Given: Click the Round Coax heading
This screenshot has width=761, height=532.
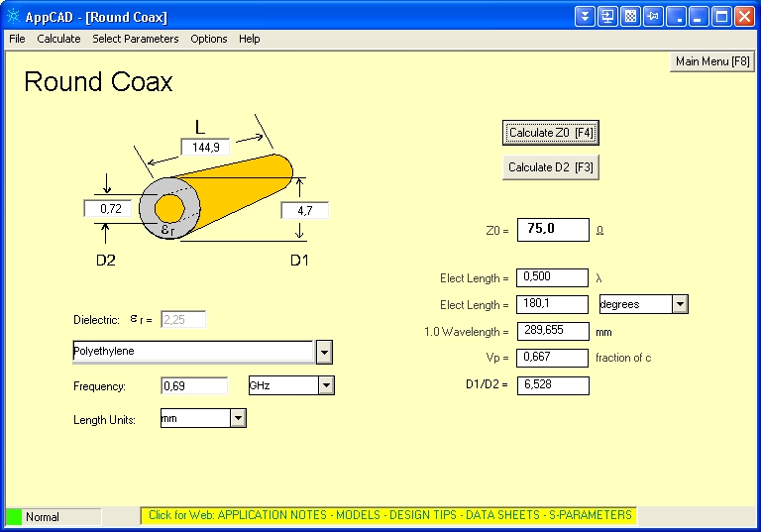Looking at the screenshot, I should click(x=98, y=81).
